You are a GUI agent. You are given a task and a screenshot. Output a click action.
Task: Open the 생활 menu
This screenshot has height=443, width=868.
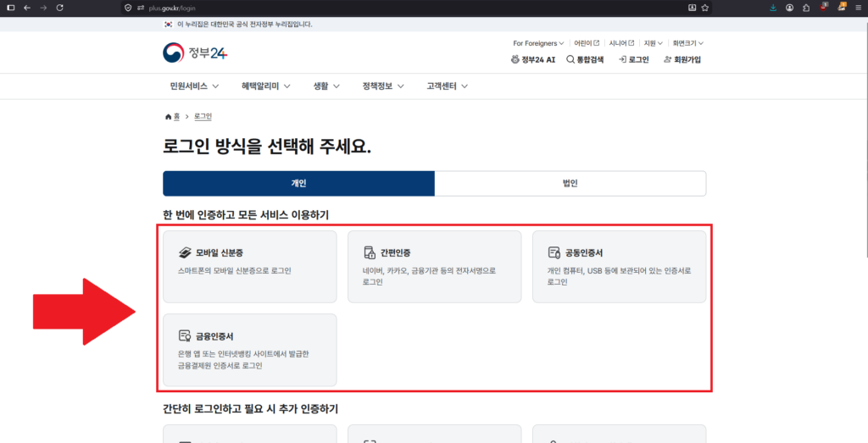(x=326, y=86)
